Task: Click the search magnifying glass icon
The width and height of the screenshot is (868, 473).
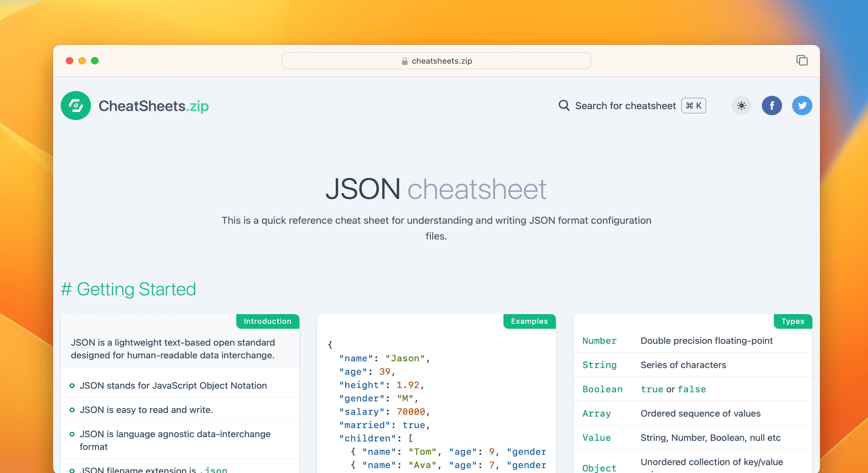Action: coord(564,106)
